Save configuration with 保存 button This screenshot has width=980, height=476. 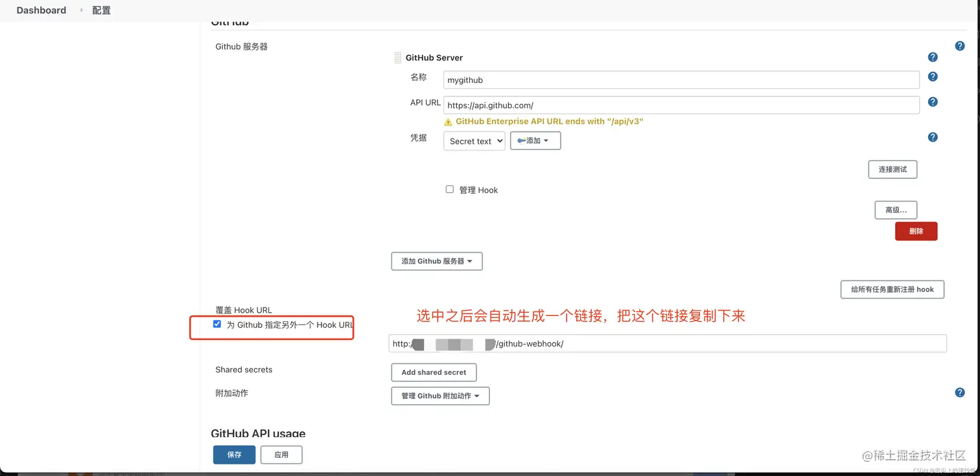click(234, 455)
